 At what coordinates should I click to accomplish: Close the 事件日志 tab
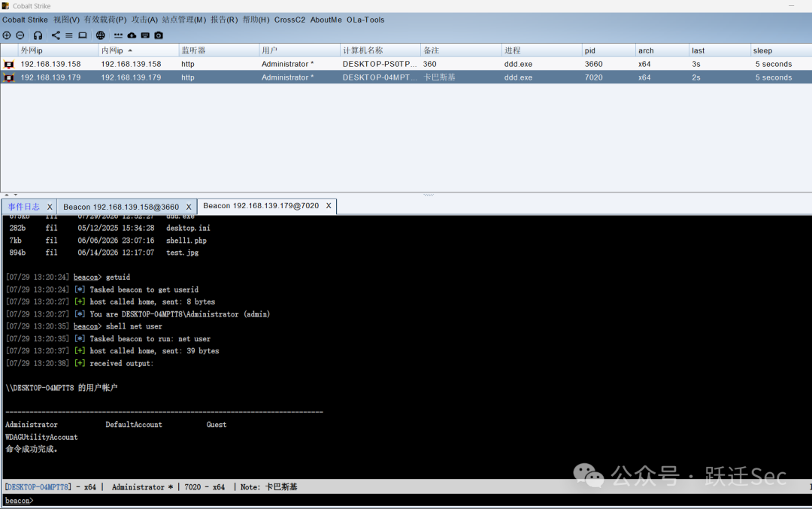click(50, 207)
